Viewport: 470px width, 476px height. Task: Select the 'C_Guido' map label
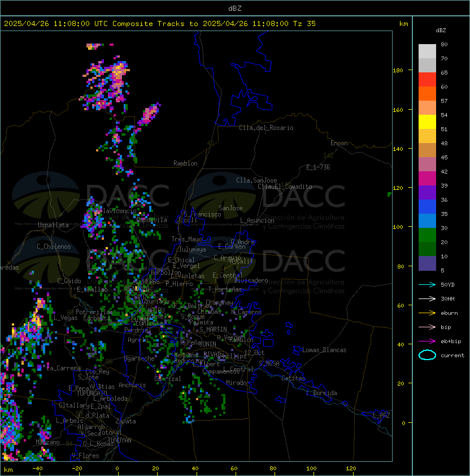pyautogui.click(x=69, y=281)
